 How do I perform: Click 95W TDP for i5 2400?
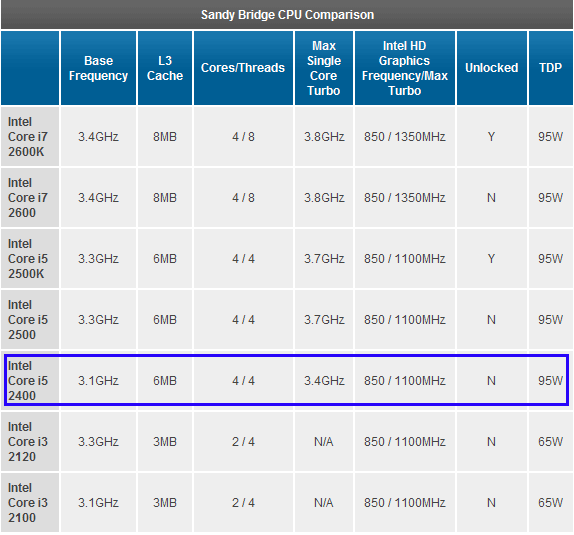click(550, 381)
